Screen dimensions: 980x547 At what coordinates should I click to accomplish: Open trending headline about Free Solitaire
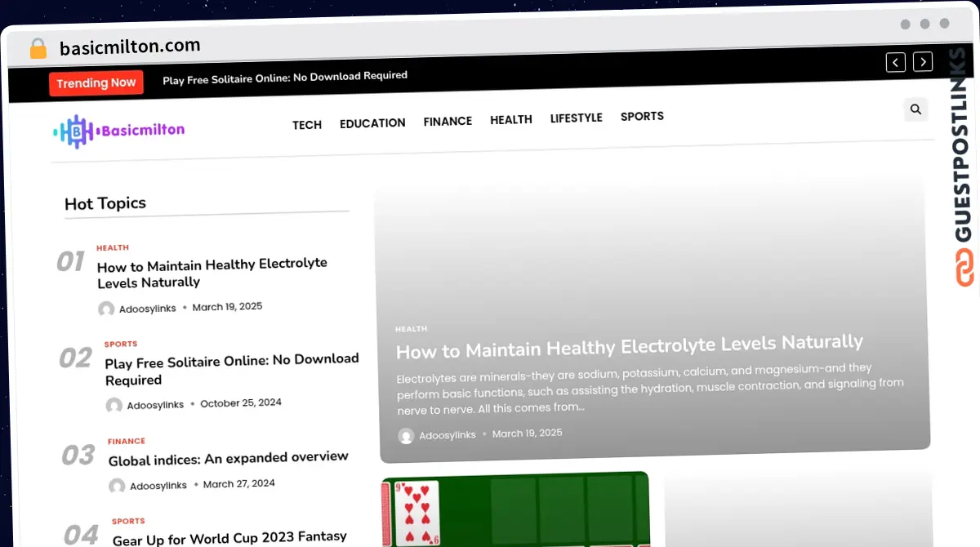pos(285,77)
